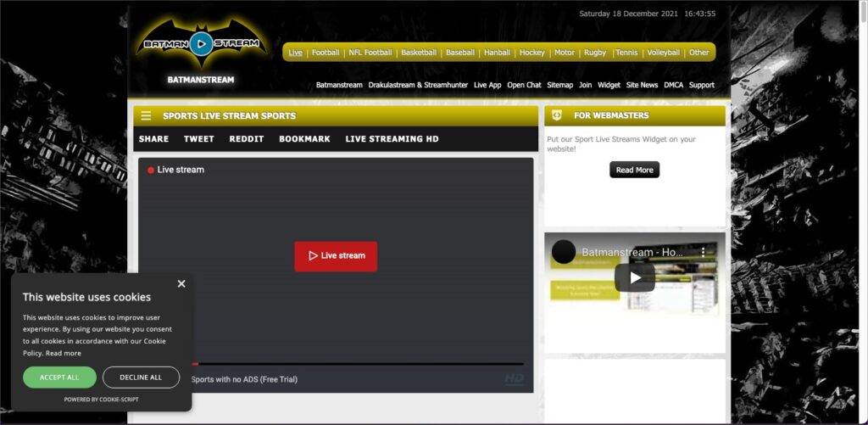The image size is (868, 425).
Task: Click the TWEET tab
Action: point(198,139)
